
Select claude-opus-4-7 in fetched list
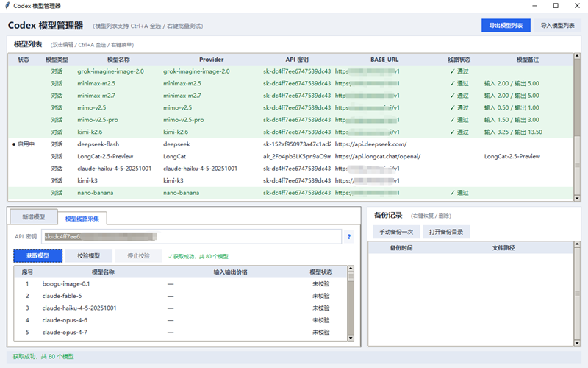(181, 333)
